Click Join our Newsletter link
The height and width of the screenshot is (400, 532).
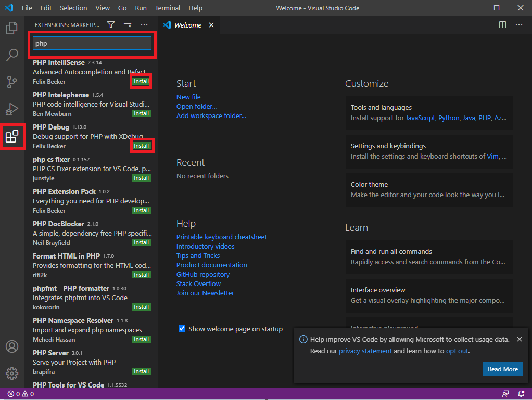tap(205, 293)
